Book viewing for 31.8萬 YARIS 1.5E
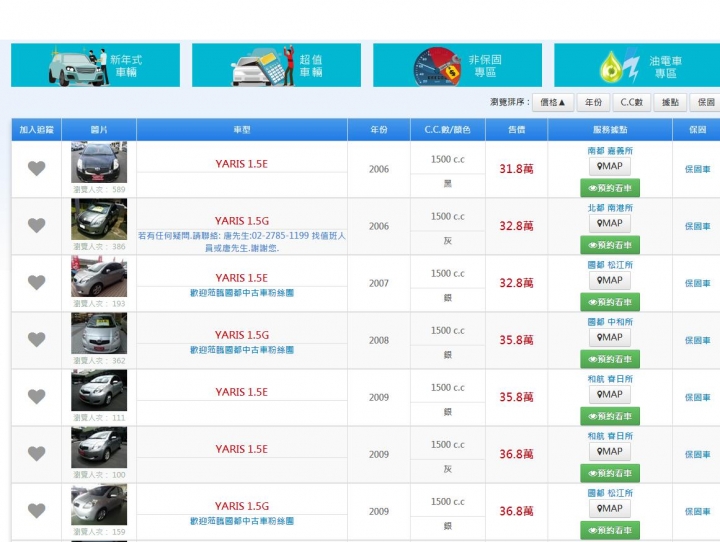 610,188
